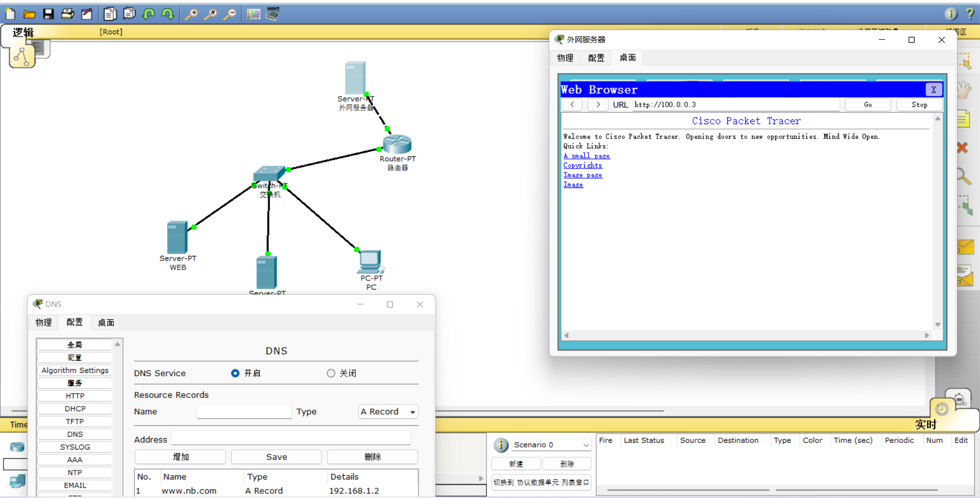Click the PC-PT device on canvas
The width and height of the screenshot is (980, 498).
coord(371,262)
